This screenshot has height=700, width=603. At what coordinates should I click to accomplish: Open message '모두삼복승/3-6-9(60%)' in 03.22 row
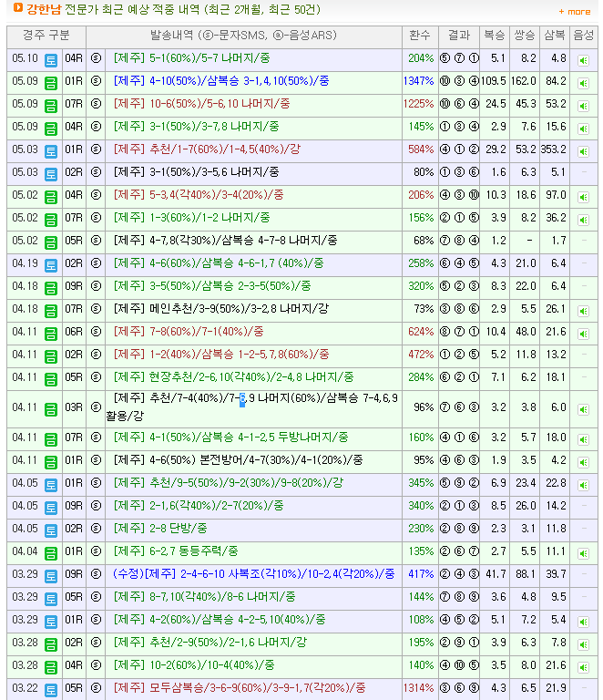coord(239,688)
